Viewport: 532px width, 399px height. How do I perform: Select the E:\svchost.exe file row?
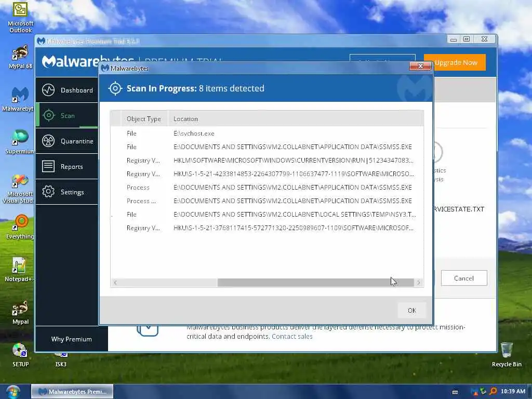(267, 134)
